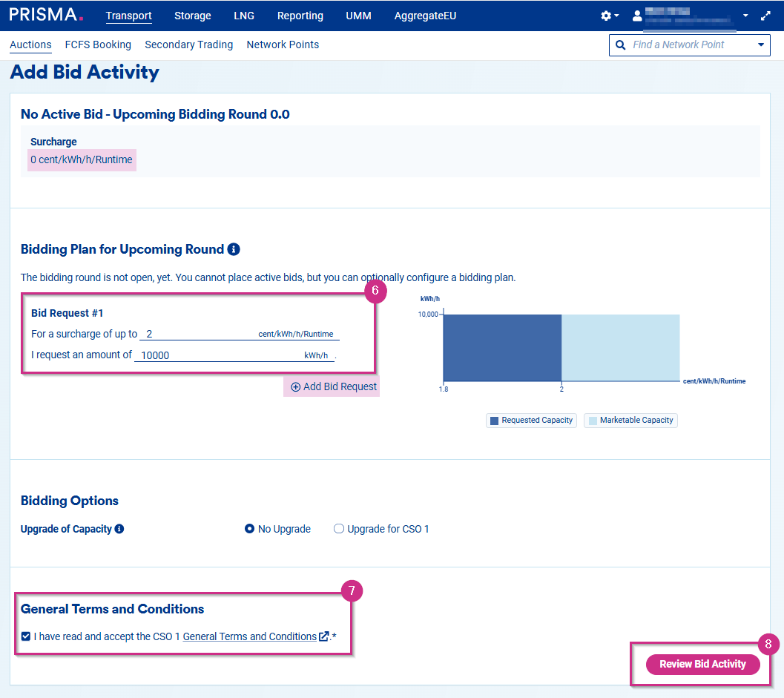Viewport: 784px width, 698px height.
Task: Click the info icon beside Bidding Plan heading
Action: tap(234, 249)
